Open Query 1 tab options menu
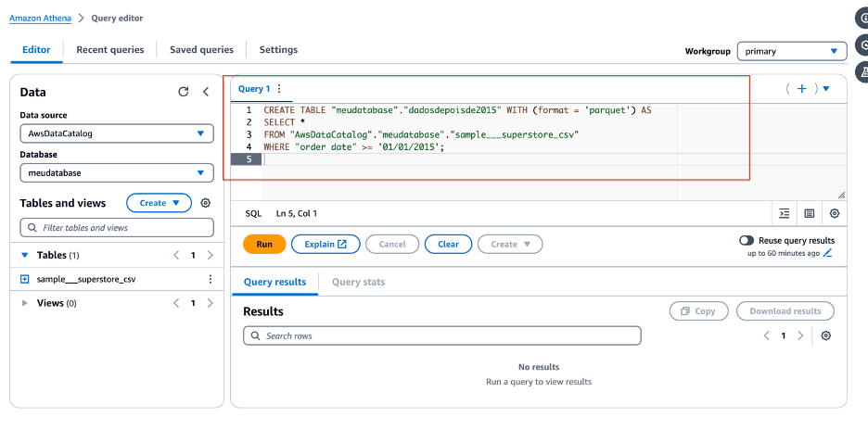 point(279,89)
